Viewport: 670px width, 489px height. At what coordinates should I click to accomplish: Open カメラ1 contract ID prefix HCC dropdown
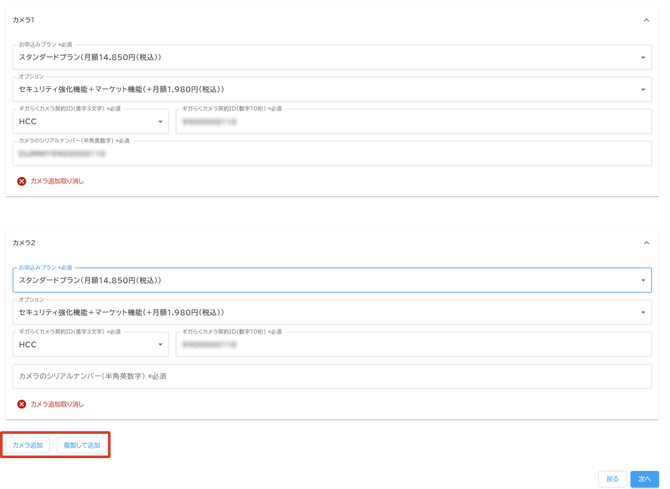[90, 122]
